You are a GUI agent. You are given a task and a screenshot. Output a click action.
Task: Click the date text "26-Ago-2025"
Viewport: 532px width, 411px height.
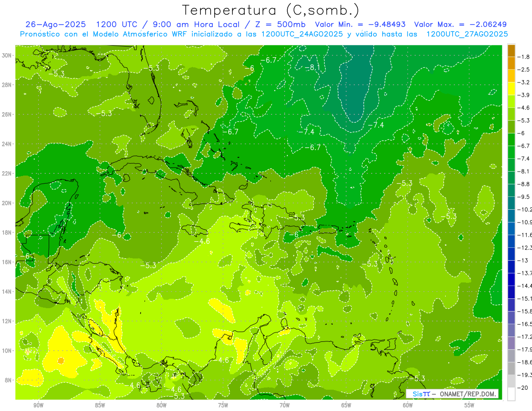55,24
